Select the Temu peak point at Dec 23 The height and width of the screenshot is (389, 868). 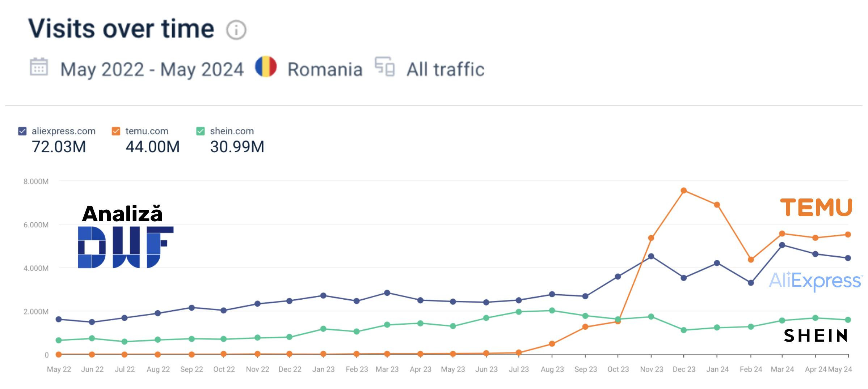684,191
